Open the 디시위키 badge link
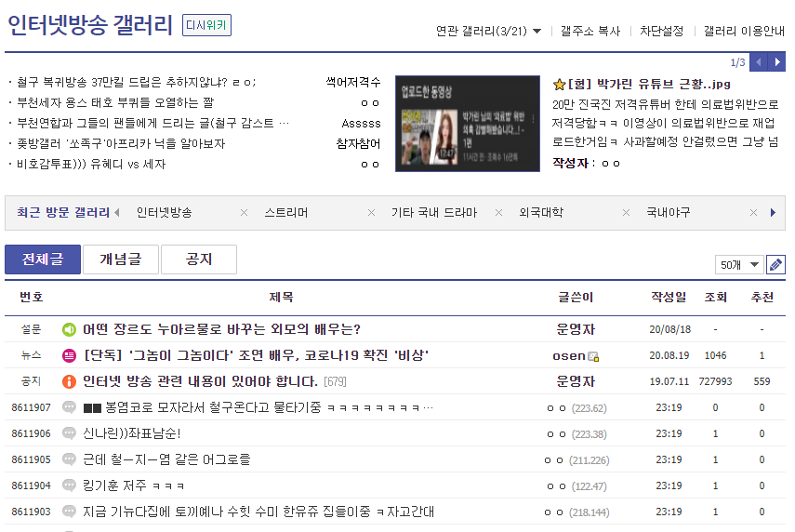Screen dimensions: 795x532 pos(206,25)
